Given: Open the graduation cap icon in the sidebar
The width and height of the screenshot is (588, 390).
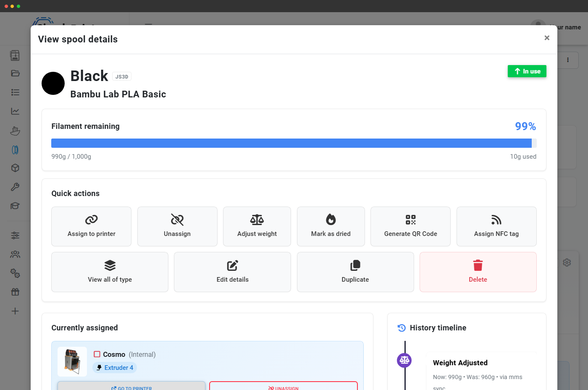Looking at the screenshot, I should pyautogui.click(x=15, y=206).
